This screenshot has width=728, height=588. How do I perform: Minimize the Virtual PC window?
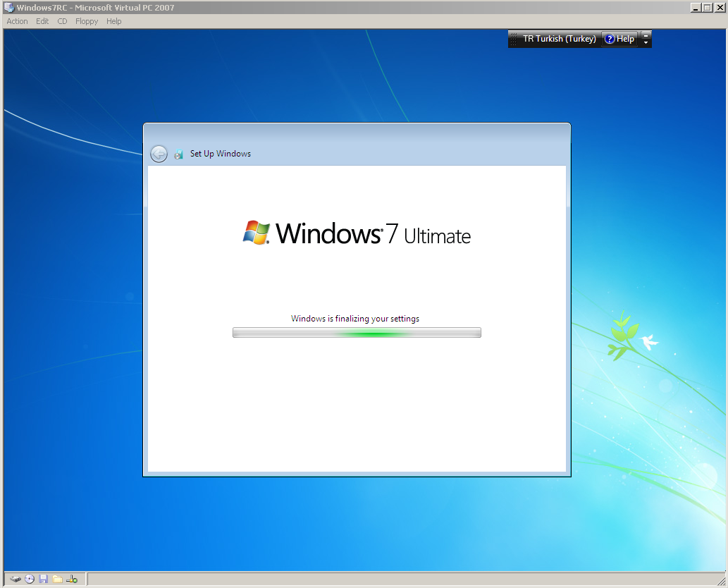click(x=696, y=8)
